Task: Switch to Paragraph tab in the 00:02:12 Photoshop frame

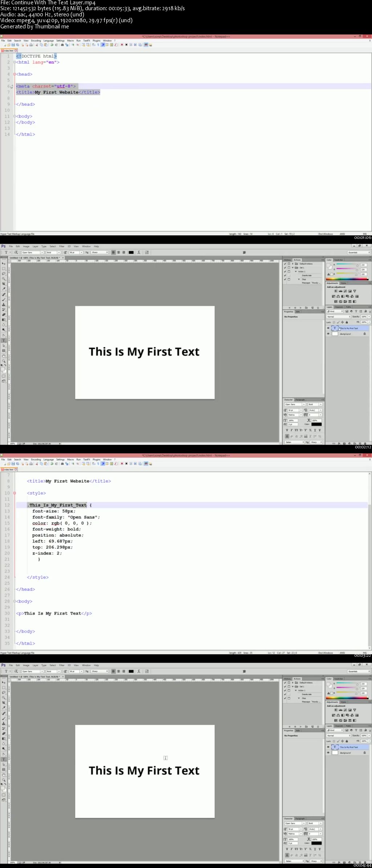Action: coord(300,400)
